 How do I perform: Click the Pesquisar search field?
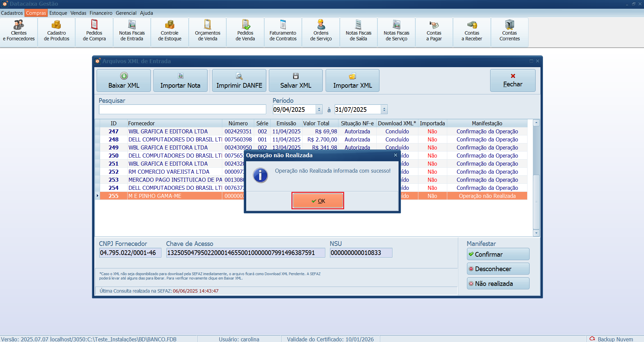pos(182,110)
